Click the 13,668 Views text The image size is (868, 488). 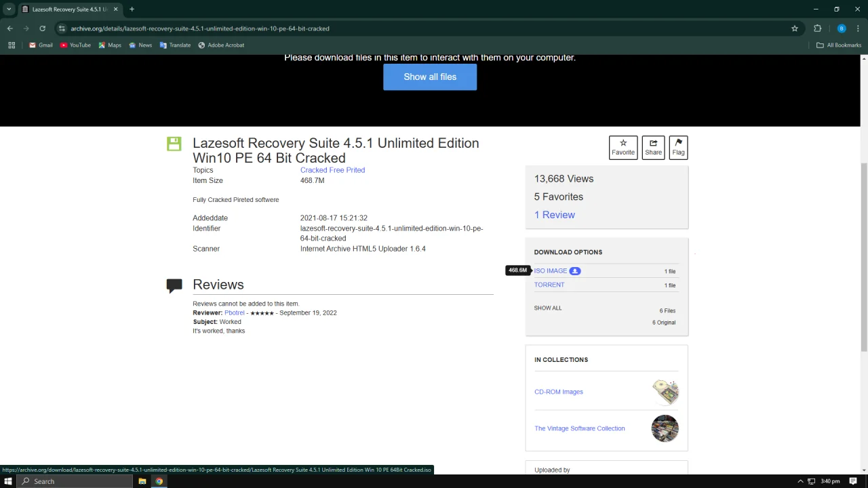[x=564, y=179]
